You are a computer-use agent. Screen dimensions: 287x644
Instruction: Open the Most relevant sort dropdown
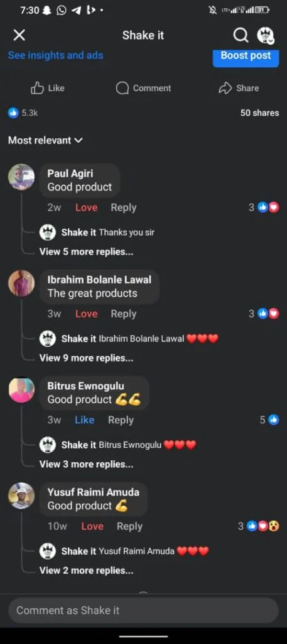pos(45,140)
